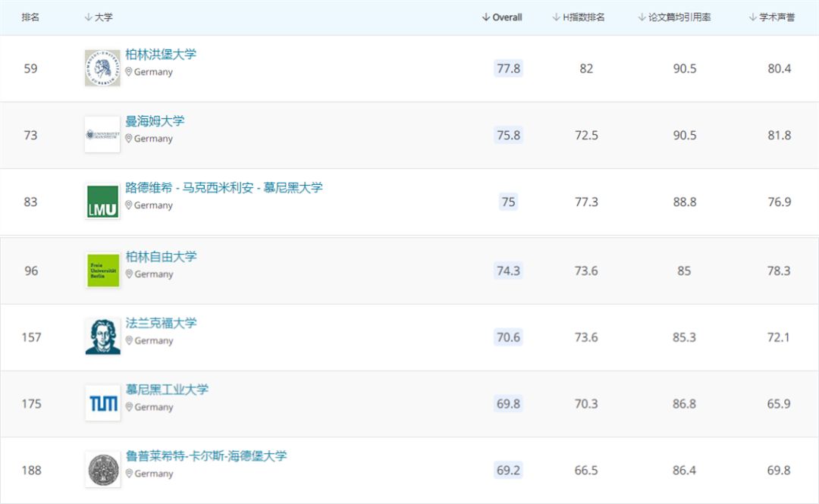819x504 pixels.
Task: Select academic reputation value 76.9
Action: 780,202
